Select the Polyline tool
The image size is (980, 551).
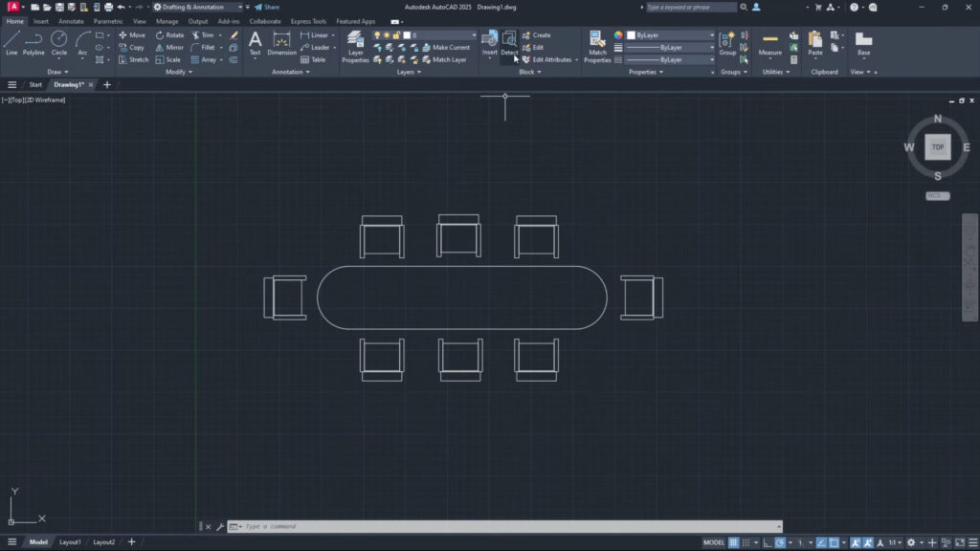click(33, 43)
